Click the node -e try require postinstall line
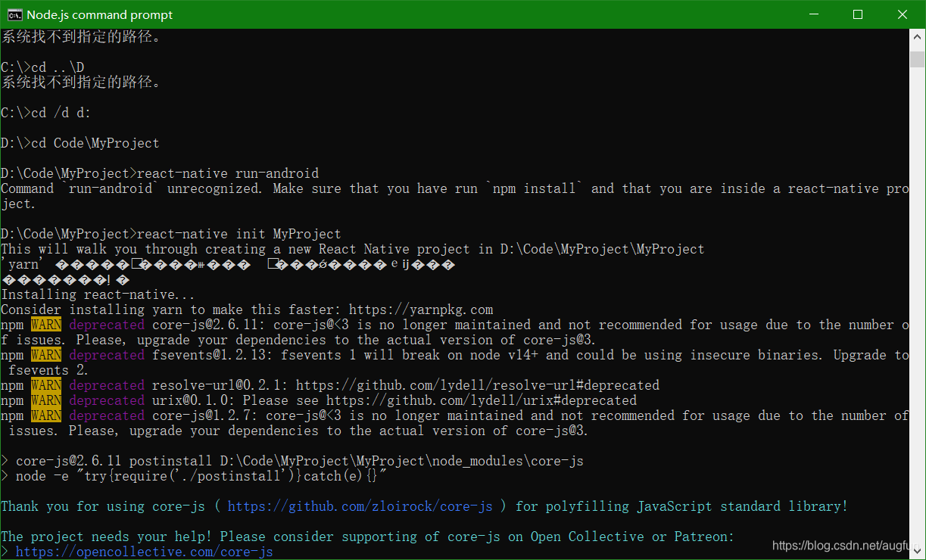The height and width of the screenshot is (560, 926). (x=194, y=476)
